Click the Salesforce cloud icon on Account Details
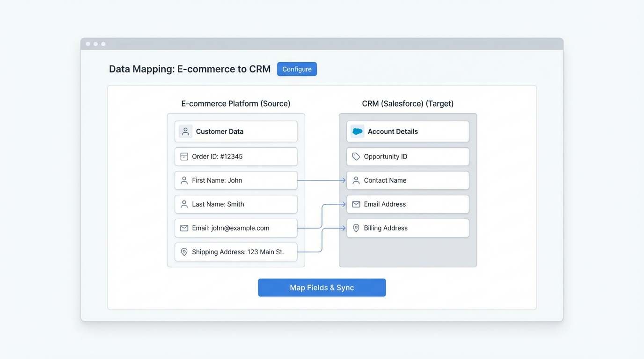Screen dimensions: 644x359 point(357,131)
